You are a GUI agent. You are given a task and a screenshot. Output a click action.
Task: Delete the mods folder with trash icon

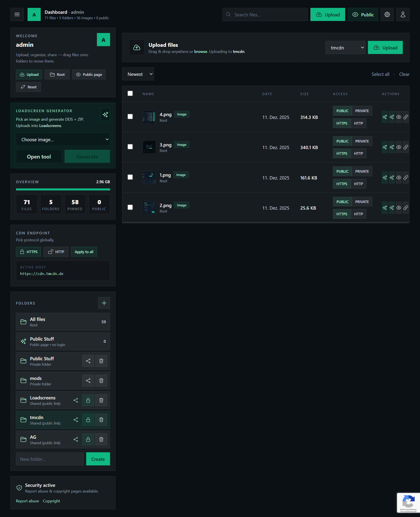tap(101, 381)
